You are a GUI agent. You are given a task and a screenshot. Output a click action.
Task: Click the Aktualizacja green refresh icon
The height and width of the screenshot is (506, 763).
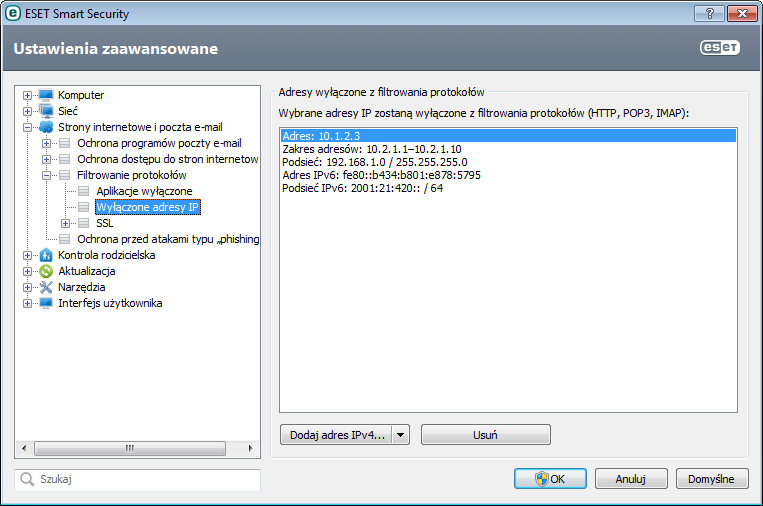(x=46, y=271)
